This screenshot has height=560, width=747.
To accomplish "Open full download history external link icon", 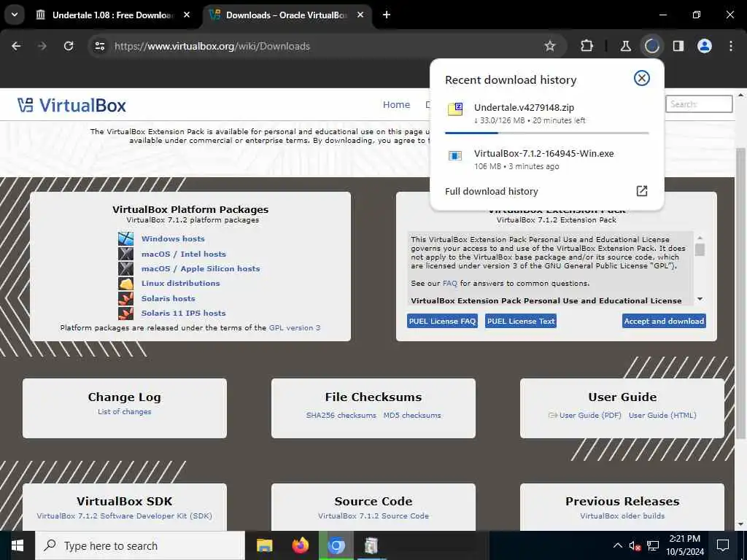I will click(642, 191).
